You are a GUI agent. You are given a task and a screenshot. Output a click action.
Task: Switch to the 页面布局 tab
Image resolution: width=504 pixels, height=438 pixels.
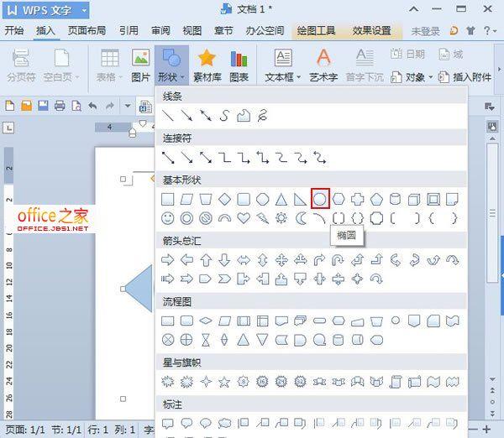point(87,30)
